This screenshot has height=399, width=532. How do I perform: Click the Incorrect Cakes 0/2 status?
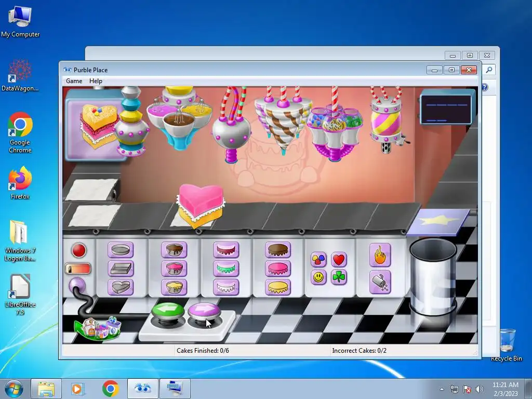pyautogui.click(x=360, y=351)
